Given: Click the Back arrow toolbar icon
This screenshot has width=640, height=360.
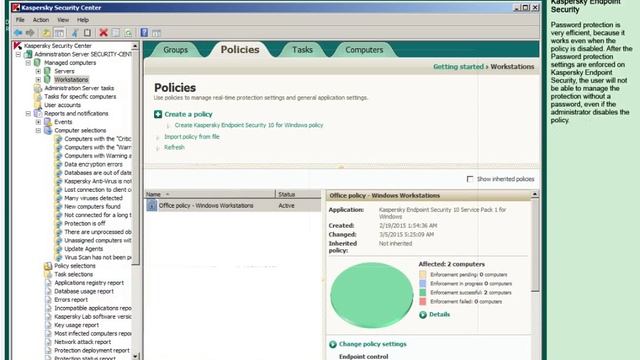Looking at the screenshot, I should [18, 32].
